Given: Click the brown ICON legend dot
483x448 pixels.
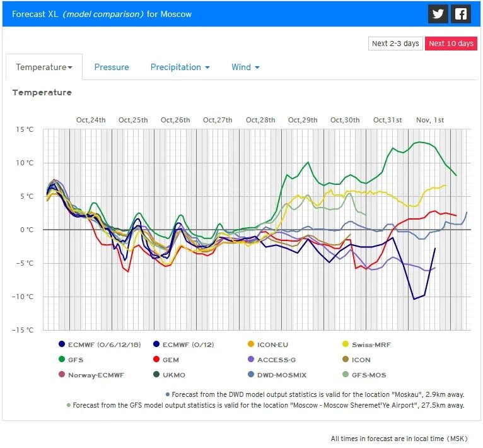Looking at the screenshot, I should click(x=346, y=359).
